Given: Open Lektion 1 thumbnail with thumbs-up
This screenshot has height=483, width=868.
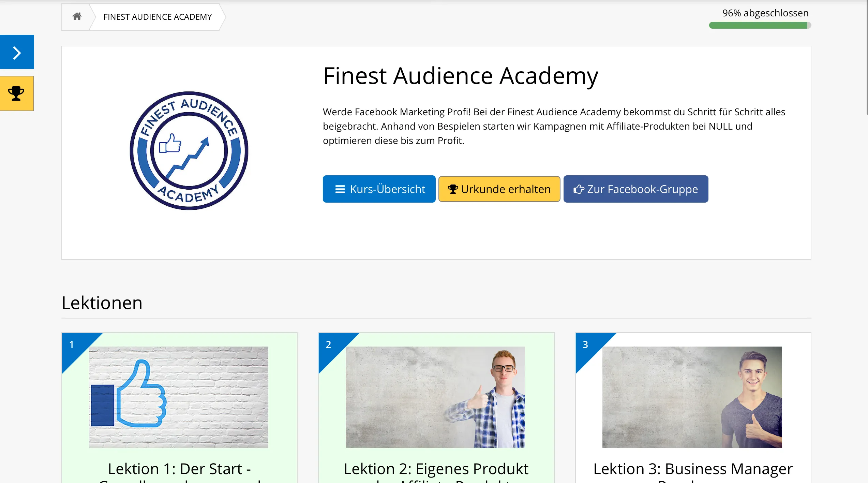Looking at the screenshot, I should click(179, 397).
